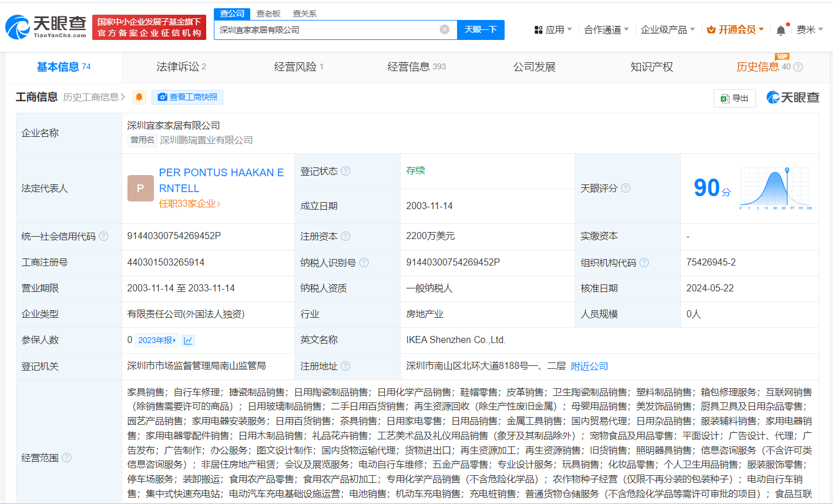
Task: Select the 法律诉讼 tab
Action: click(181, 67)
